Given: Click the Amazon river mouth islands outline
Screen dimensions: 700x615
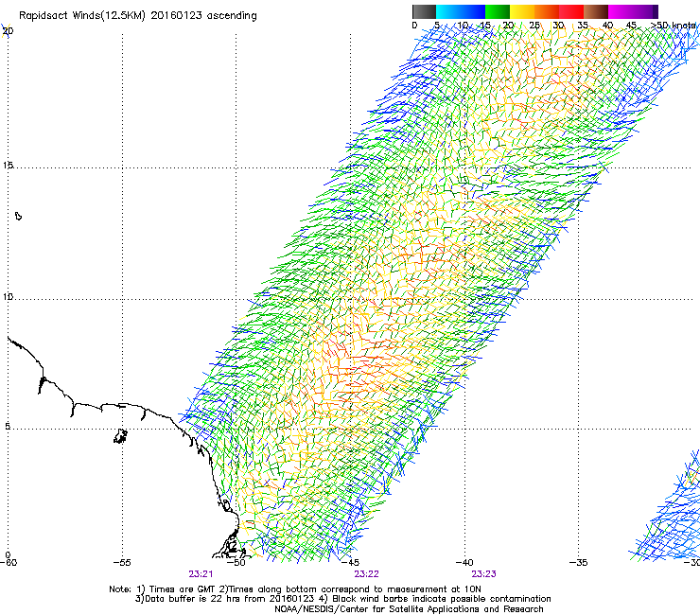Looking at the screenshot, I should coord(230,543).
